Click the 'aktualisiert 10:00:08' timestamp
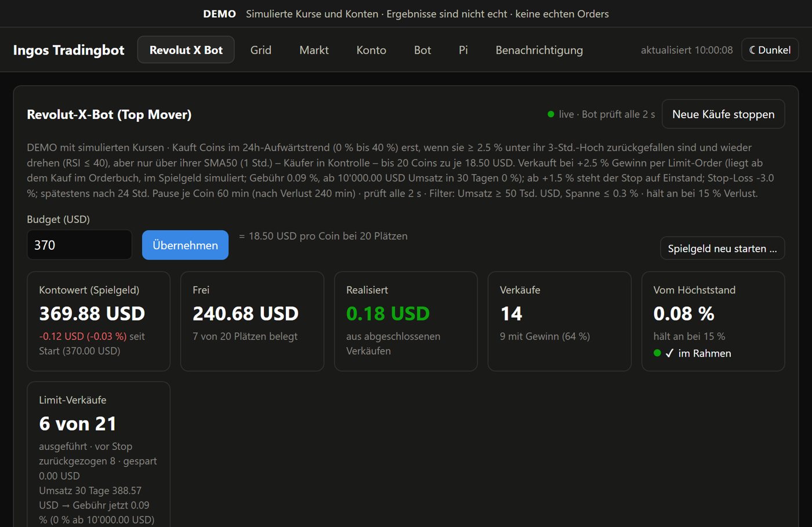812x527 pixels. click(687, 50)
